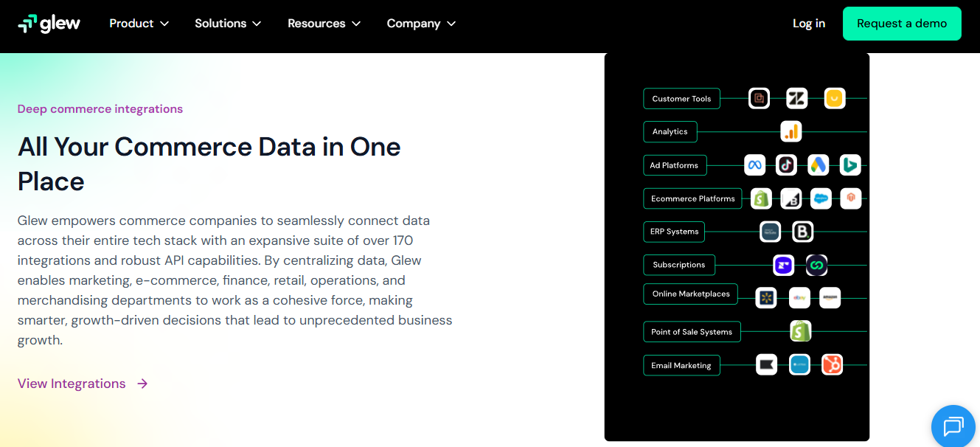Click the All Your Commerce Data heading

point(209,164)
